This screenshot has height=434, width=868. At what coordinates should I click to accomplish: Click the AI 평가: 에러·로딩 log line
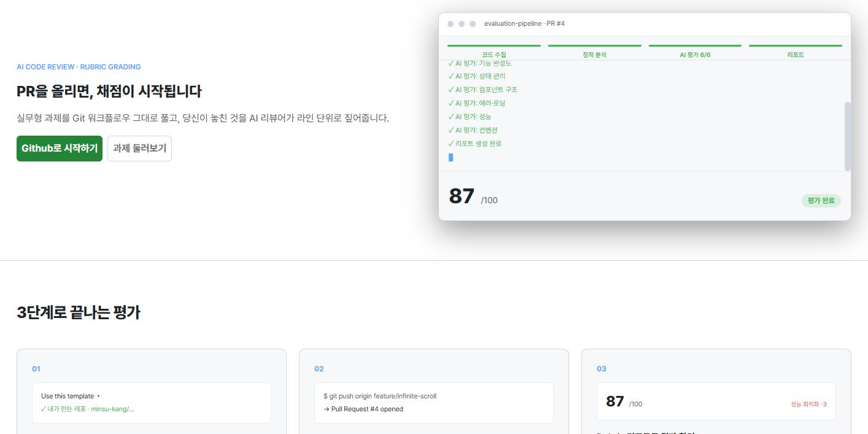[x=477, y=103]
